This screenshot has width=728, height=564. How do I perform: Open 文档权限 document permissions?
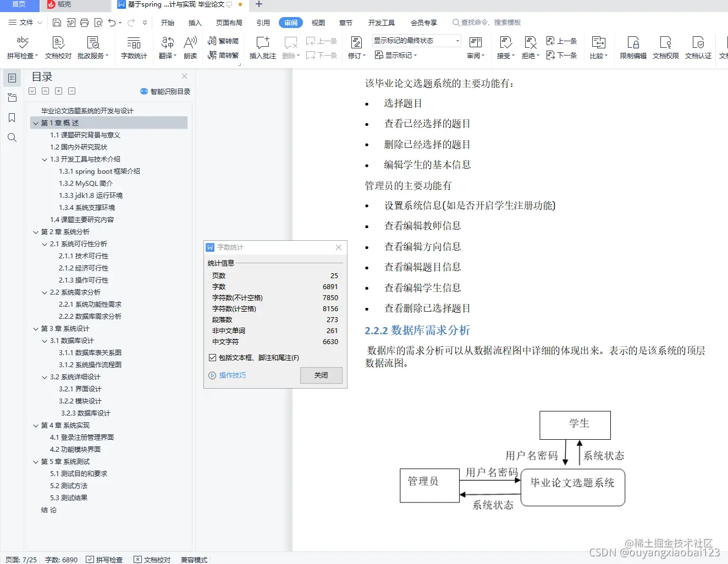pos(665,48)
